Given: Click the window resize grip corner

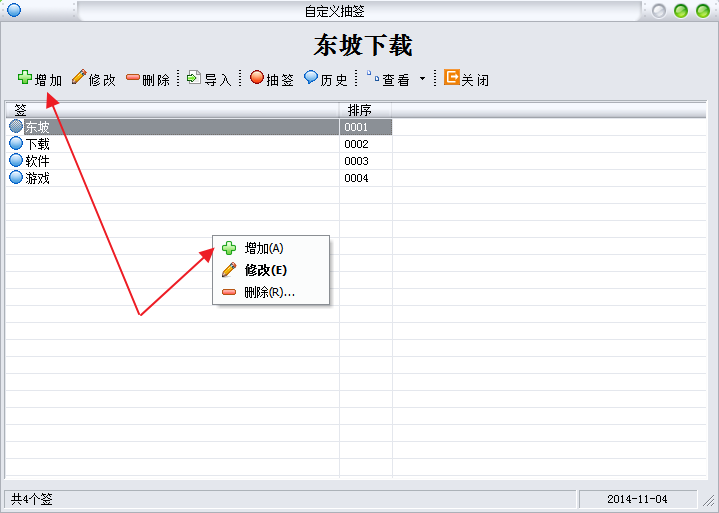Looking at the screenshot, I should (x=709, y=501).
